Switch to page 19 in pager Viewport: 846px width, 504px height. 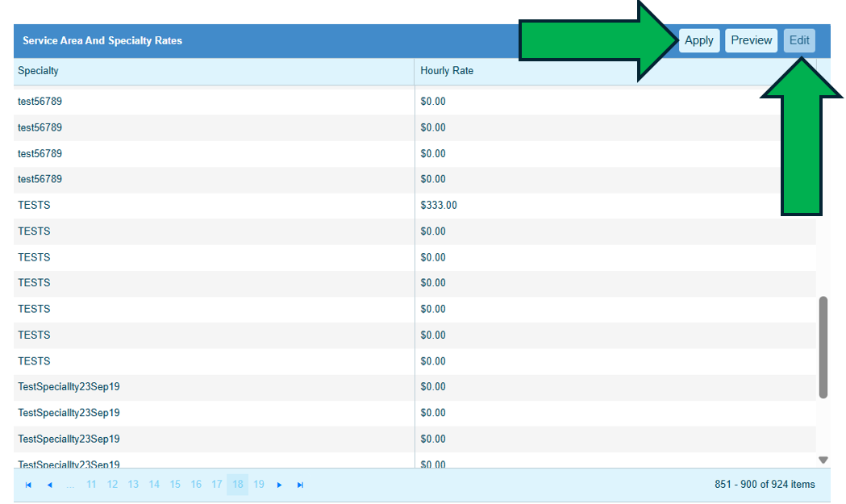coord(259,485)
